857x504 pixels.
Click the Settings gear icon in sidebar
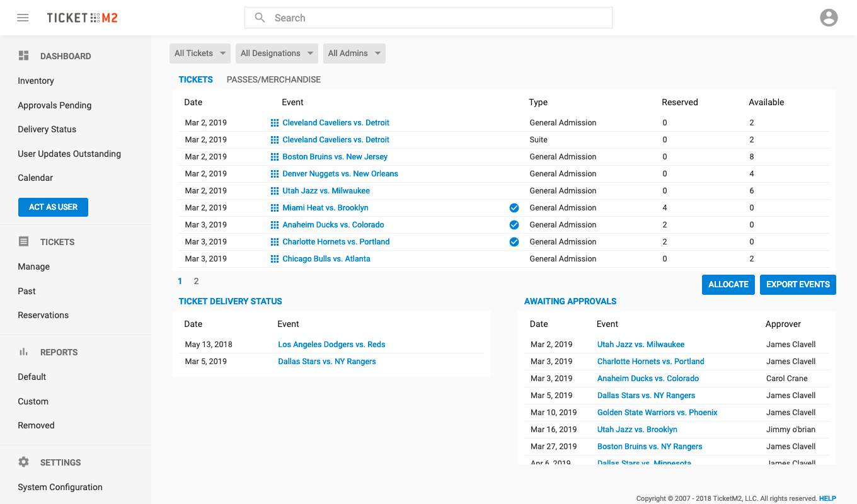[x=24, y=462]
